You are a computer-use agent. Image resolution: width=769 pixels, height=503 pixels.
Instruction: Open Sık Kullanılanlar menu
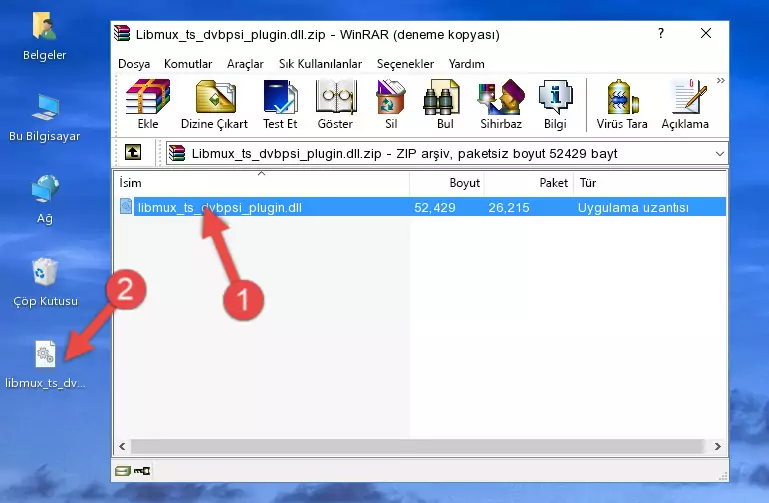coord(320,64)
